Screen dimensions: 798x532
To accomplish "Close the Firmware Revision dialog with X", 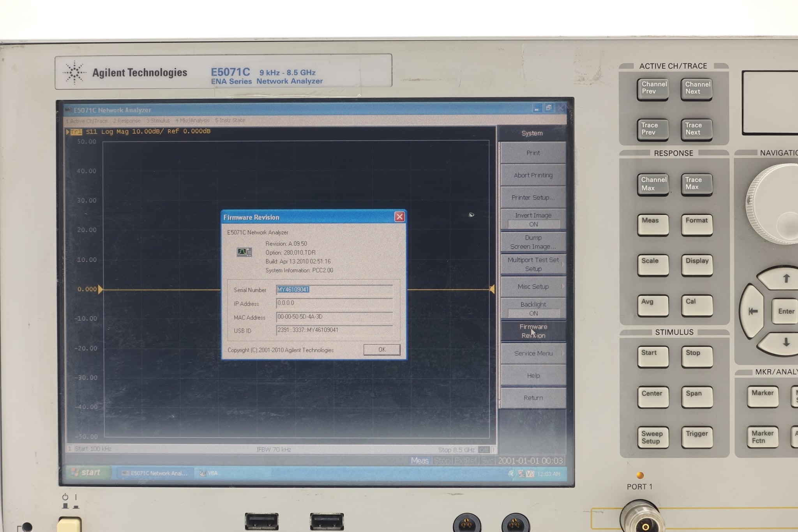I will pos(399,217).
